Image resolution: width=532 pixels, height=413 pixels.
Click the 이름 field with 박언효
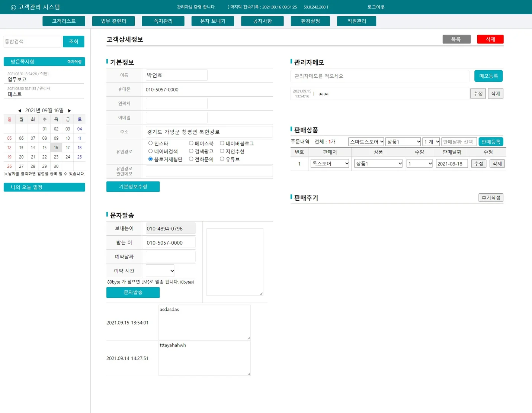tap(177, 75)
